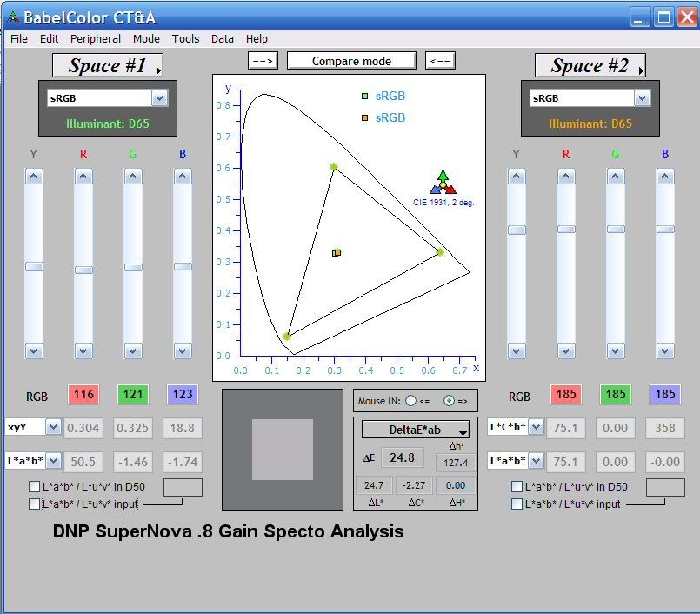Click Space #2 red value field 185
The image size is (700, 614).
pos(566,394)
